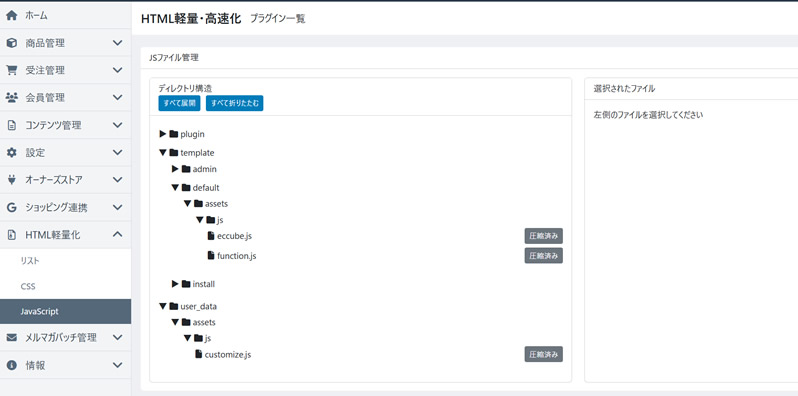This screenshot has height=396, width=798.
Task: Click the plug icon for オーナーズストア
Action: tap(11, 180)
